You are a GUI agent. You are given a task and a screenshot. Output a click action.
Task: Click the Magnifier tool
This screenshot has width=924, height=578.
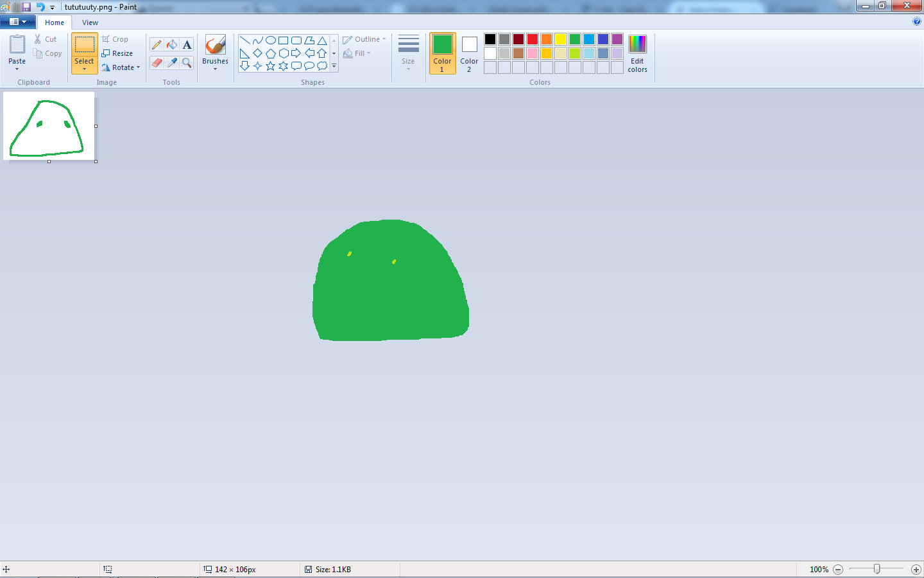187,62
